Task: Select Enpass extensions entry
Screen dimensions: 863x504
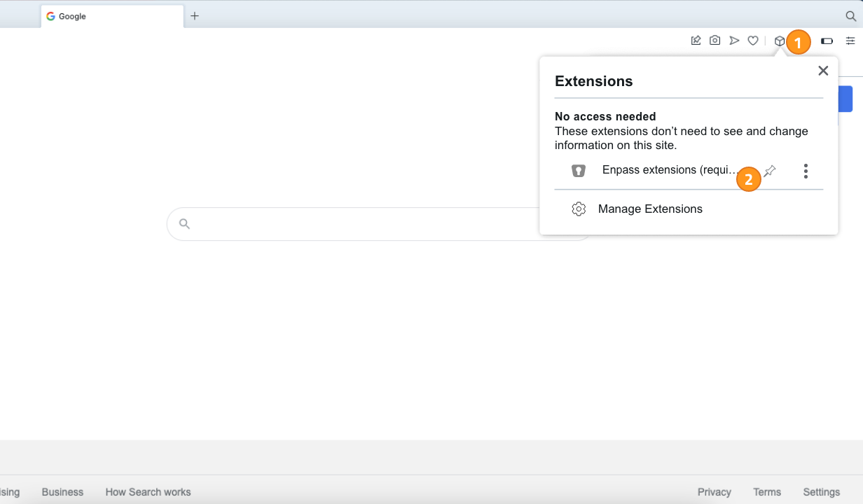Action: (x=670, y=170)
